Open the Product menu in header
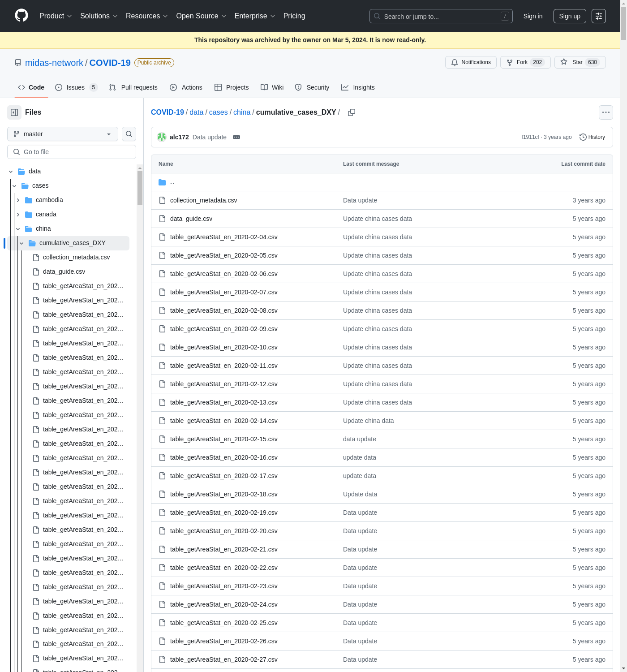Screen dimensions: 627x672 tap(56, 16)
